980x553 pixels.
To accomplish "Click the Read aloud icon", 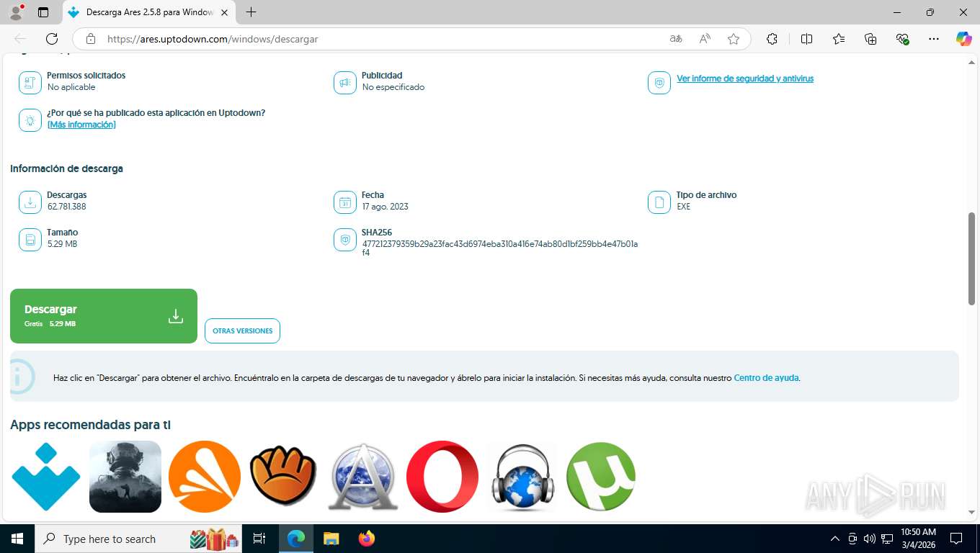I will pyautogui.click(x=705, y=39).
